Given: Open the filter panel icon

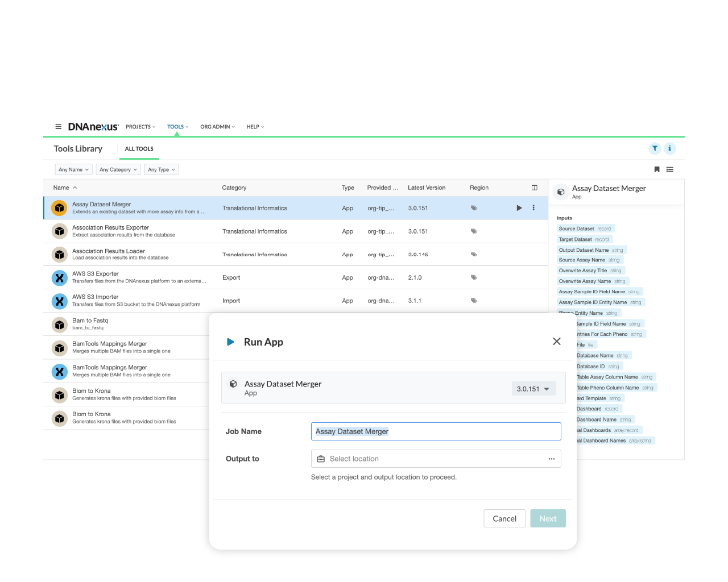Looking at the screenshot, I should click(655, 148).
